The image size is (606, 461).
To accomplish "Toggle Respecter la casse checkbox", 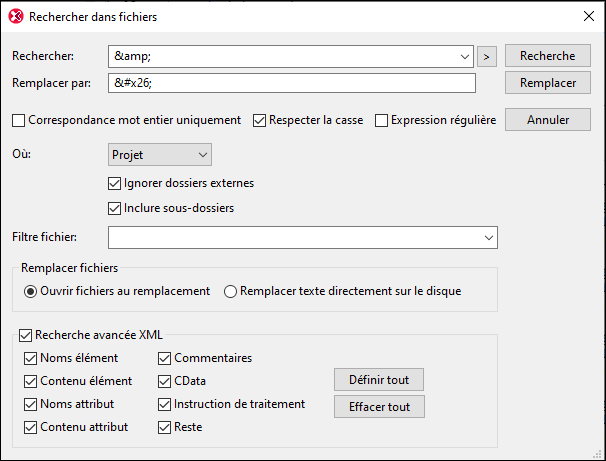I will click(x=260, y=120).
